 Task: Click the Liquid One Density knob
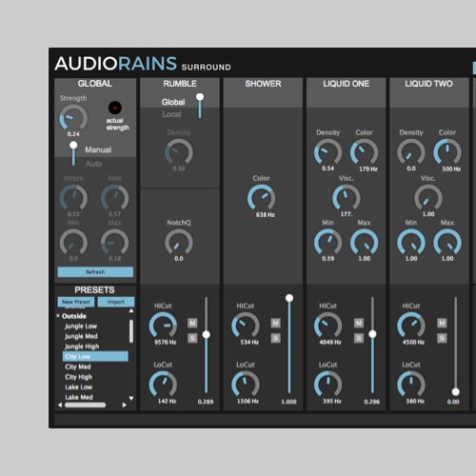[x=327, y=152]
